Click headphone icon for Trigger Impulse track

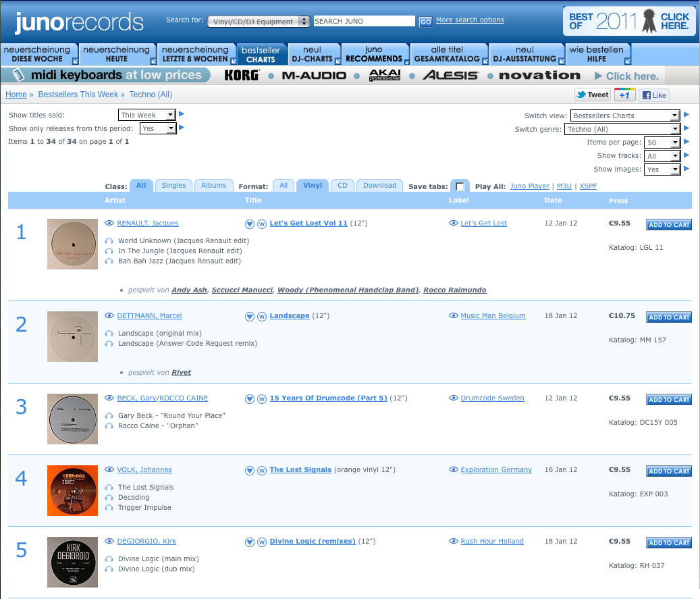tap(109, 508)
